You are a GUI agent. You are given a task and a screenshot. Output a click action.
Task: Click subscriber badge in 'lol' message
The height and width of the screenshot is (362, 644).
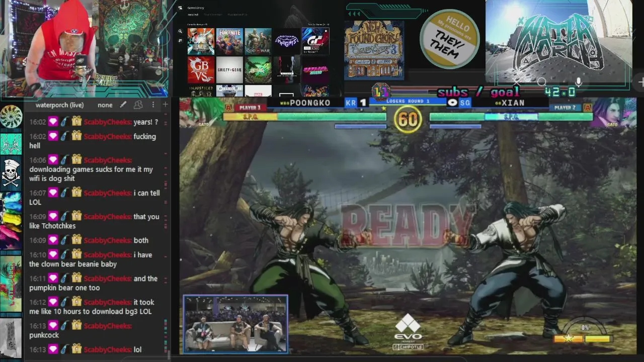coord(53,349)
